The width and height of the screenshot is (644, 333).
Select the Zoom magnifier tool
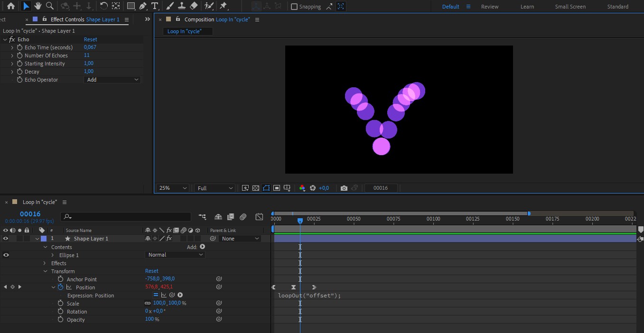(x=49, y=6)
